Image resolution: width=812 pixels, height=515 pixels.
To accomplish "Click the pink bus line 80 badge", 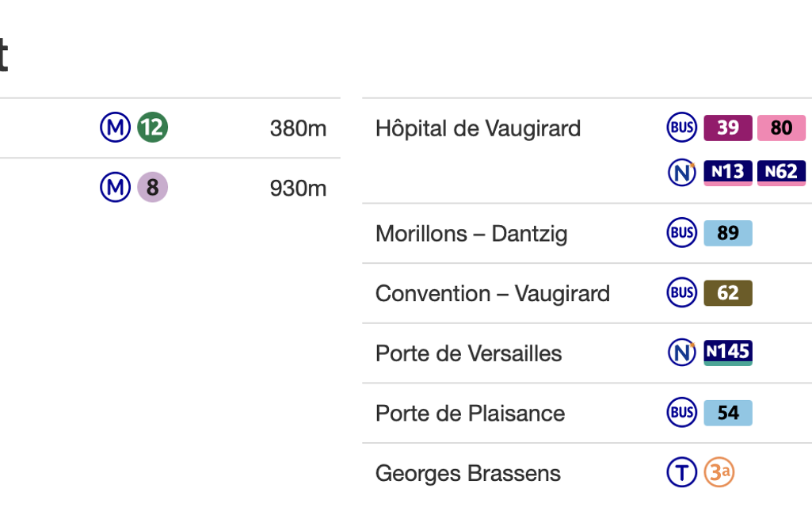I will 781,128.
